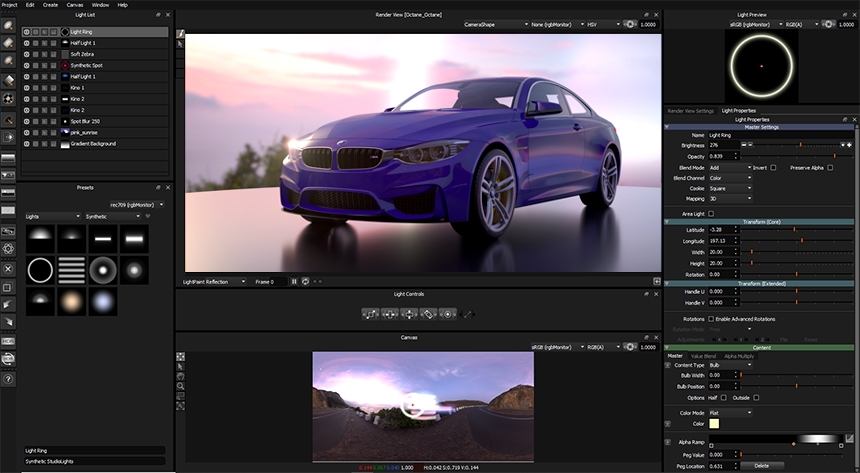Switch to the Value Blend content tab

pos(703,356)
